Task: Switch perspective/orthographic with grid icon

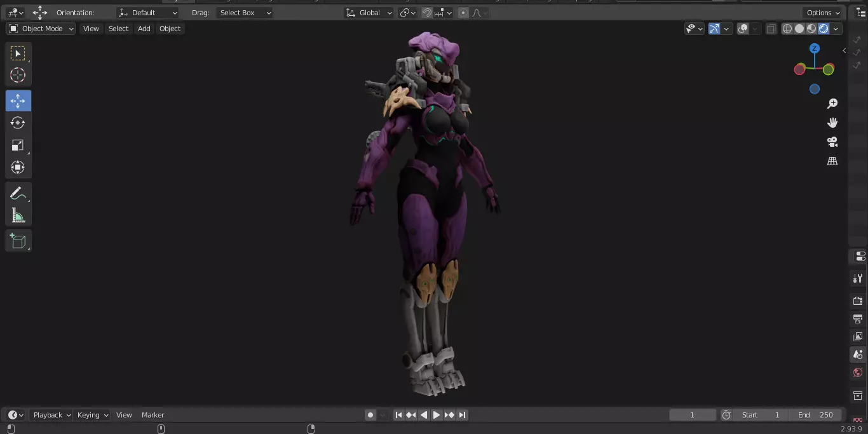Action: [x=832, y=161]
